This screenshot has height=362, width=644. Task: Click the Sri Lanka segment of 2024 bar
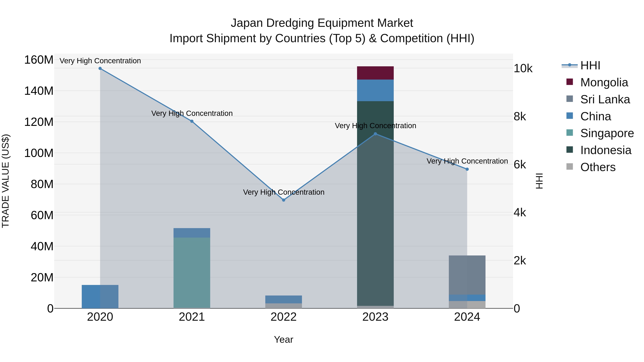[x=467, y=275]
